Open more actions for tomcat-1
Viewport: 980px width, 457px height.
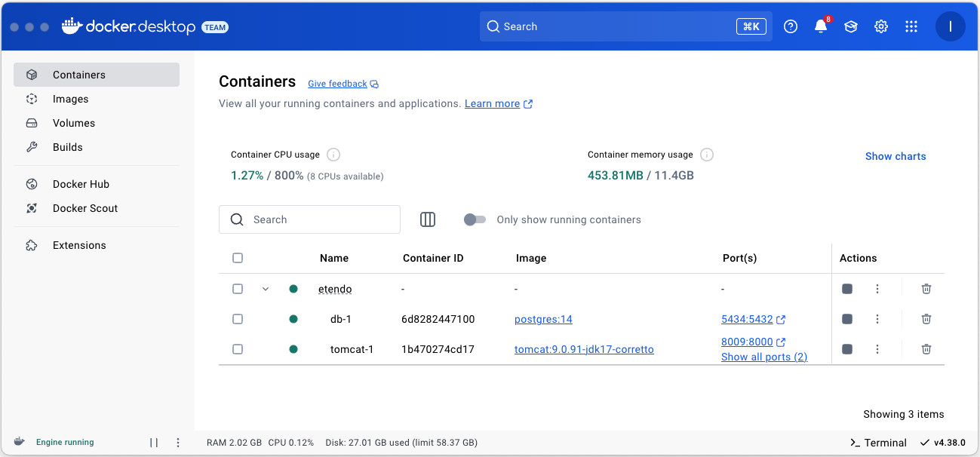click(x=877, y=349)
